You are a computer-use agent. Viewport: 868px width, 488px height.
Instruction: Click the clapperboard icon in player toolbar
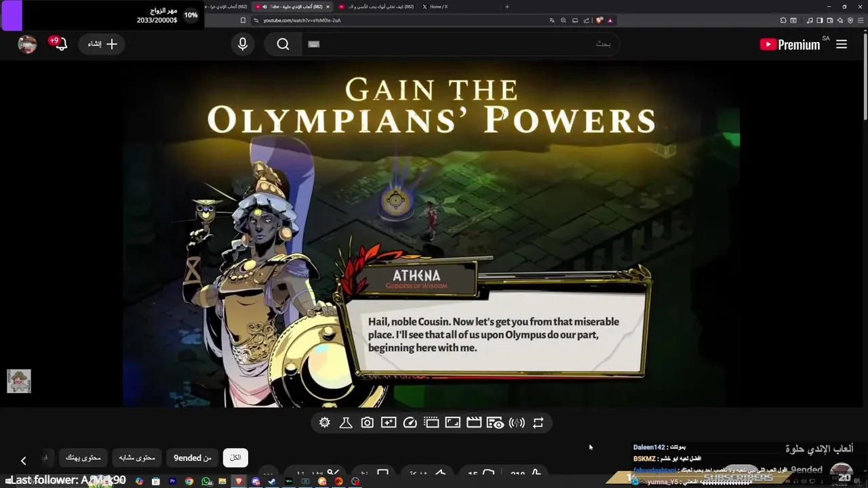click(x=474, y=423)
